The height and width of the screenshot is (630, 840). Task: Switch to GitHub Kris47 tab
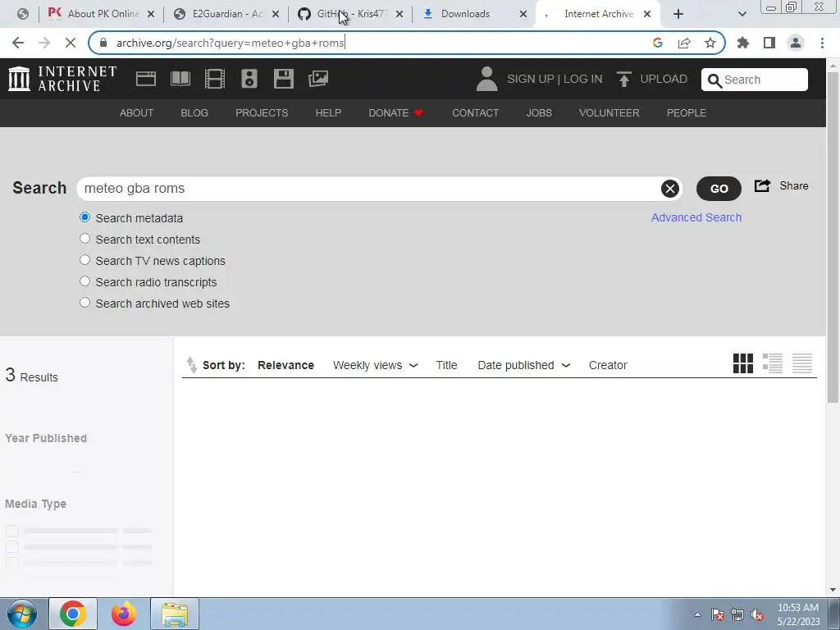(x=351, y=14)
